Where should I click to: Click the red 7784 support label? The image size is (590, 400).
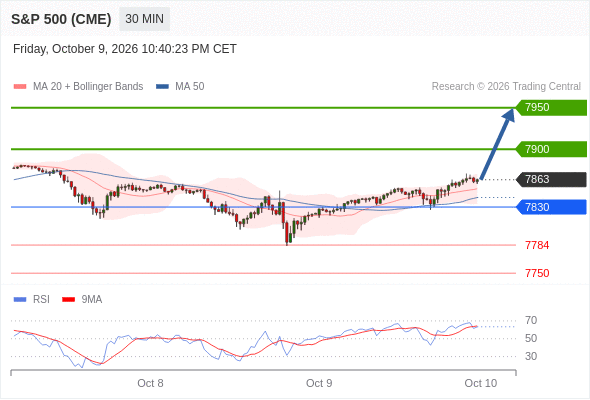537,245
